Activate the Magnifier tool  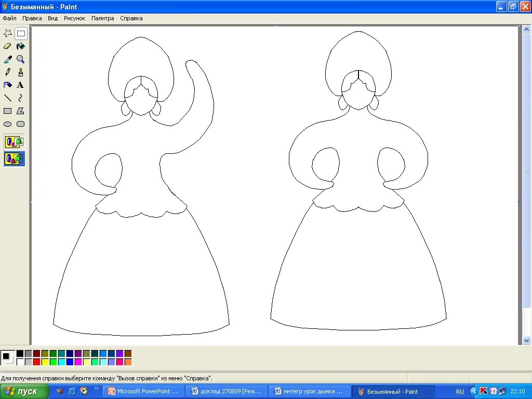[x=21, y=59]
